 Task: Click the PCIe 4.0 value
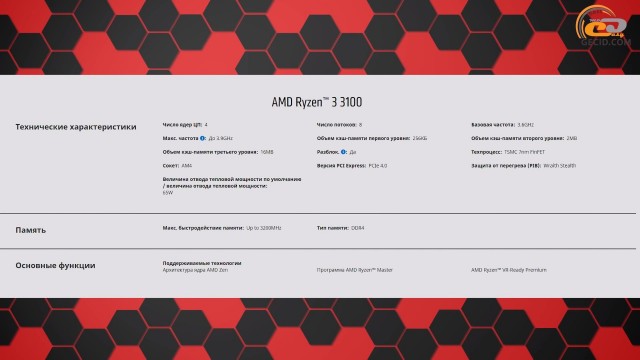[x=378, y=166]
